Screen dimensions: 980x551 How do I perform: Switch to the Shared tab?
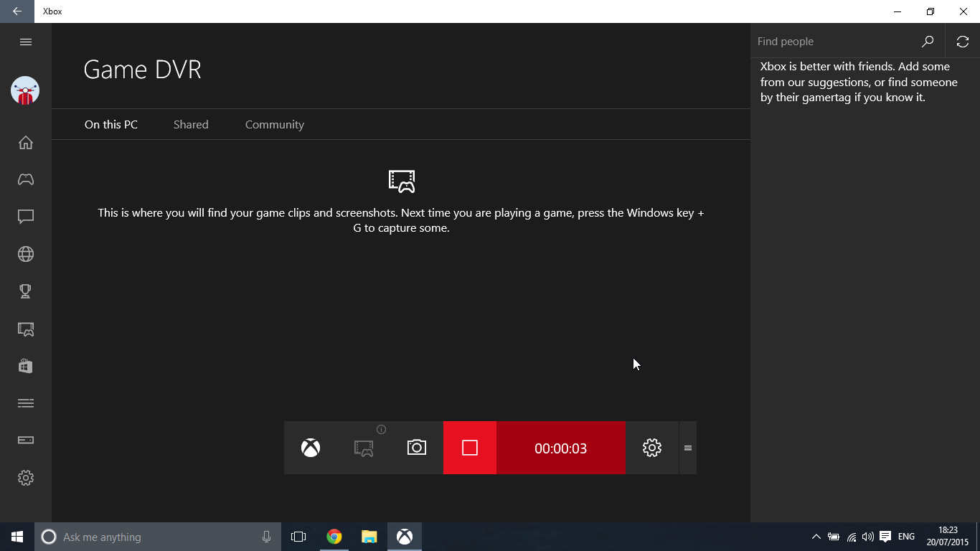coord(190,124)
